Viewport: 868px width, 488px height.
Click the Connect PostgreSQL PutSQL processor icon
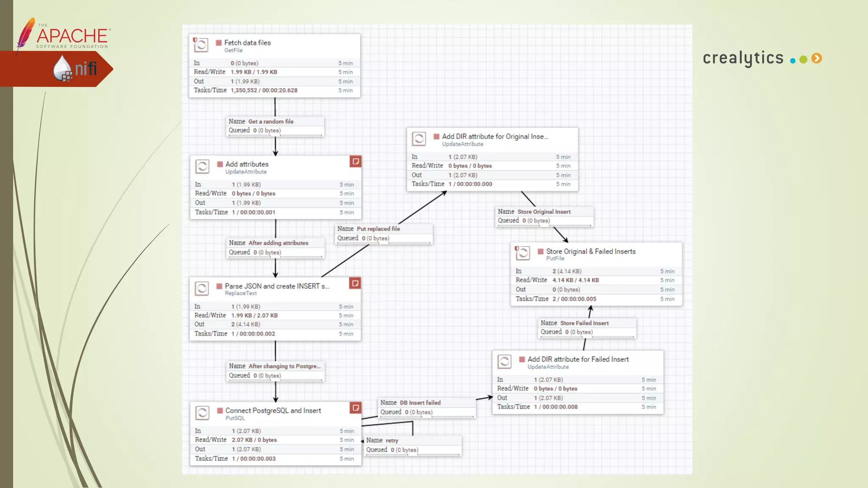point(202,413)
